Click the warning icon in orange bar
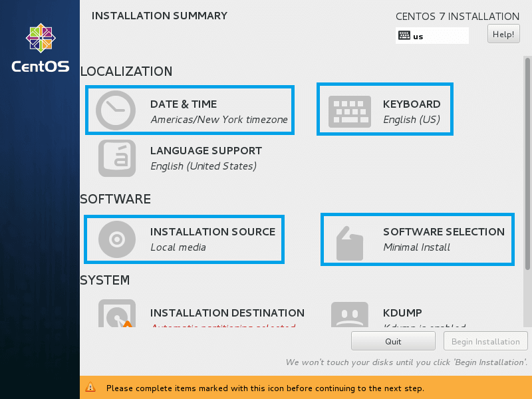Screen dimensions: 532x399 [x=90, y=387]
